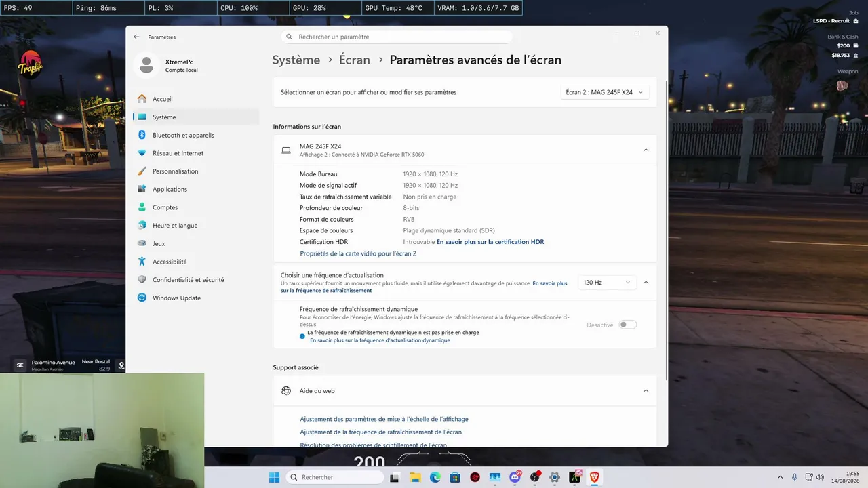Go to Réseau et Internet
The width and height of the screenshot is (868, 488).
tap(196, 153)
